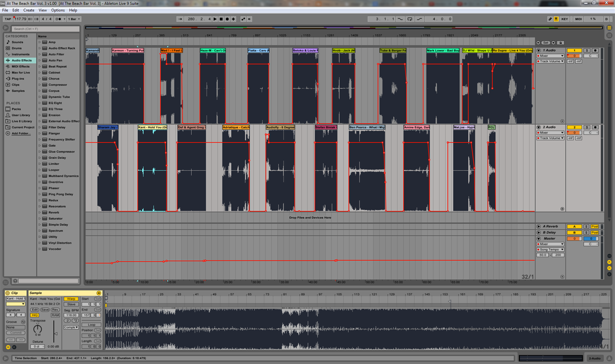Activate the Arrangement Record button
Image resolution: width=615 pixels, height=364 pixels.
[x=227, y=19]
